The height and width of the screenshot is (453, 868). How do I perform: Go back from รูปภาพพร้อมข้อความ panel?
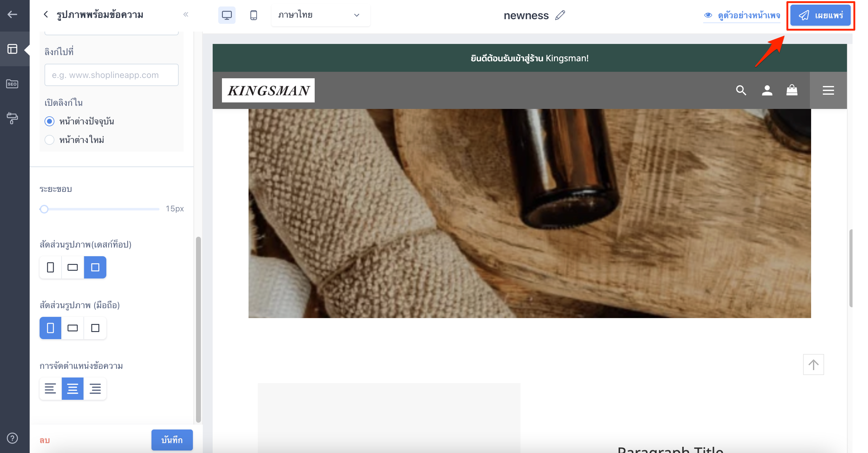point(46,15)
